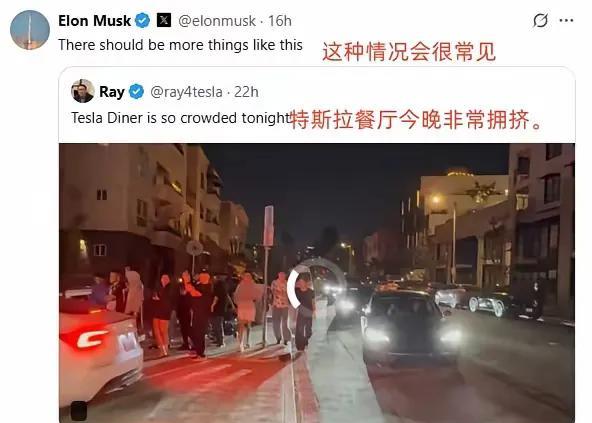The height and width of the screenshot is (423, 592).
Task: Click the red Chinese caption for Tesla Diner
Action: (x=417, y=120)
